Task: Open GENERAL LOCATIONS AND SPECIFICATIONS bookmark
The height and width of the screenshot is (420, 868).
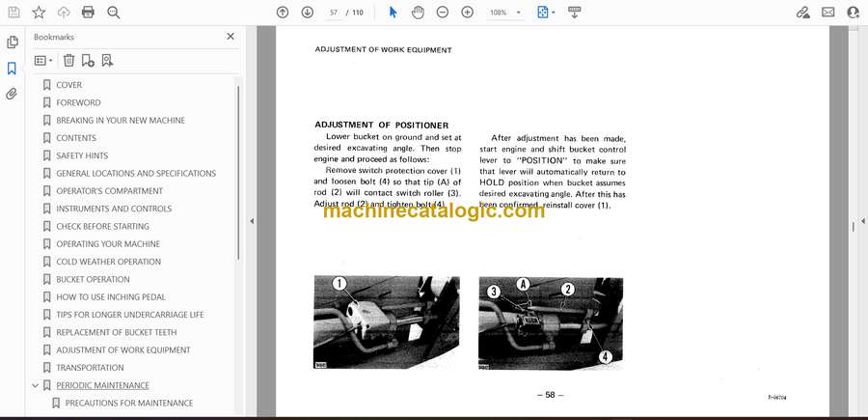Action: pos(136,174)
